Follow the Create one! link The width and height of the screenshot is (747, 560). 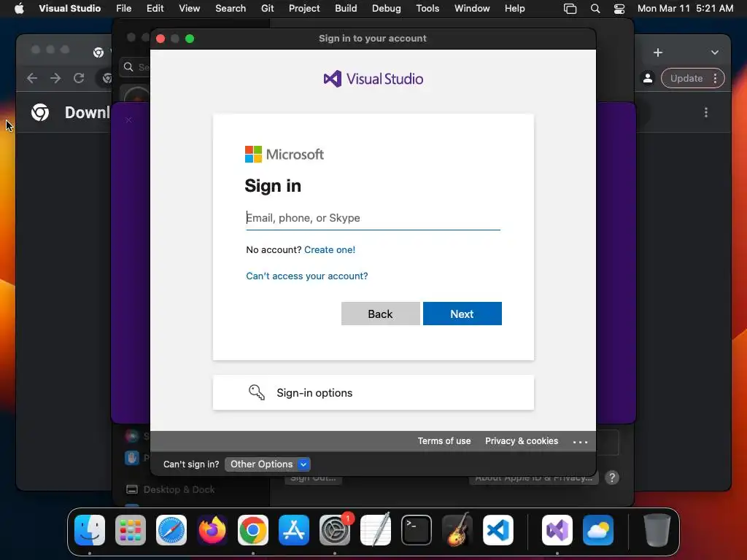click(330, 249)
